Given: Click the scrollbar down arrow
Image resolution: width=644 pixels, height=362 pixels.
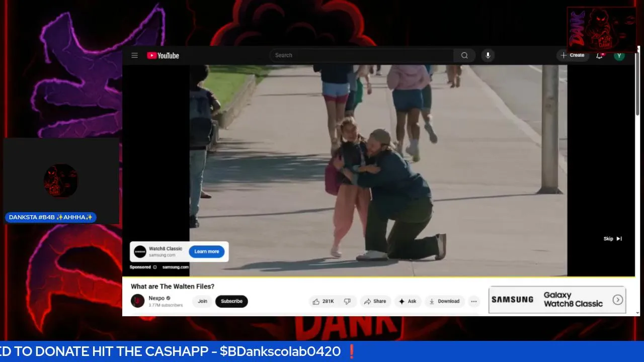Looking at the screenshot, I should coord(638,313).
